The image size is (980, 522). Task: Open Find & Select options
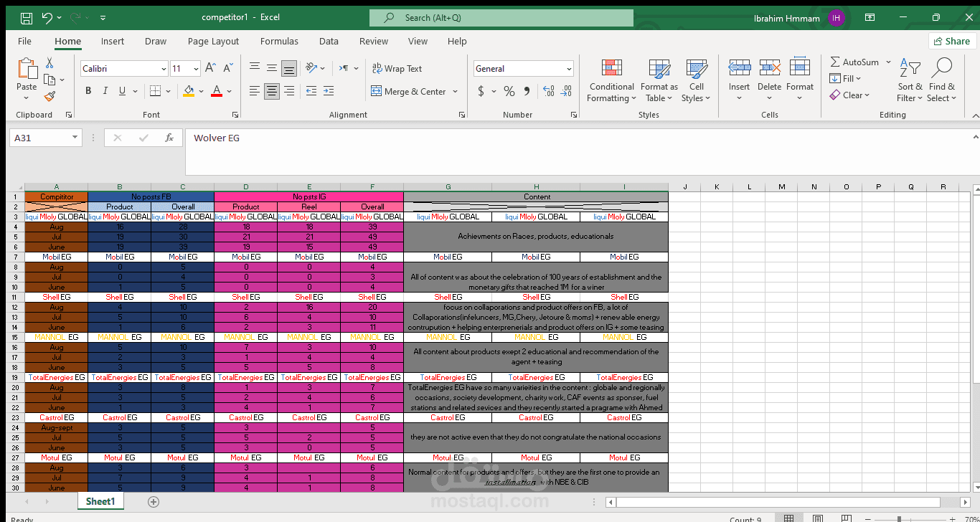941,80
